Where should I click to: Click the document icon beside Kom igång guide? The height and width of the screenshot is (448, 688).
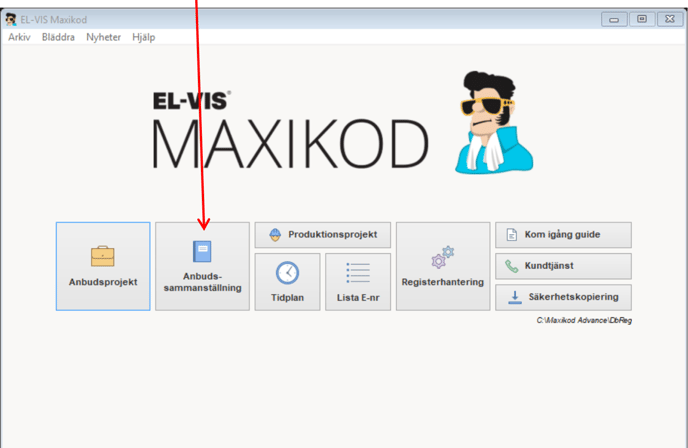pos(512,235)
